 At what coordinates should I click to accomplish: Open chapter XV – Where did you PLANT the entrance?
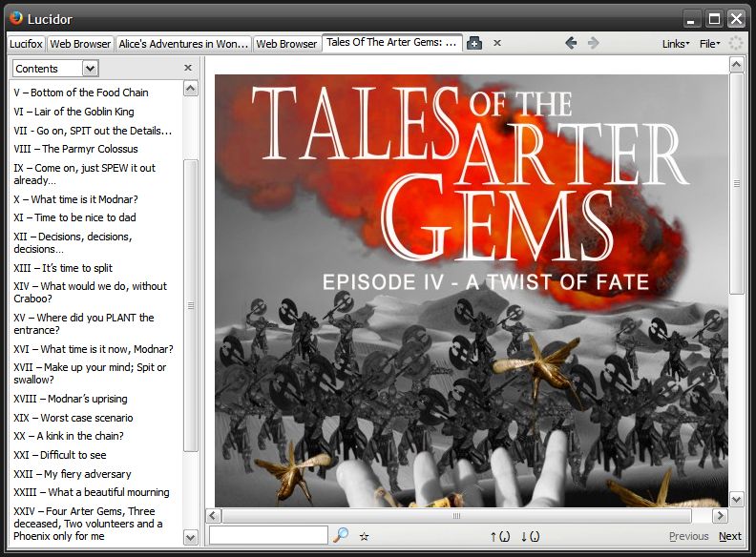[x=84, y=323]
